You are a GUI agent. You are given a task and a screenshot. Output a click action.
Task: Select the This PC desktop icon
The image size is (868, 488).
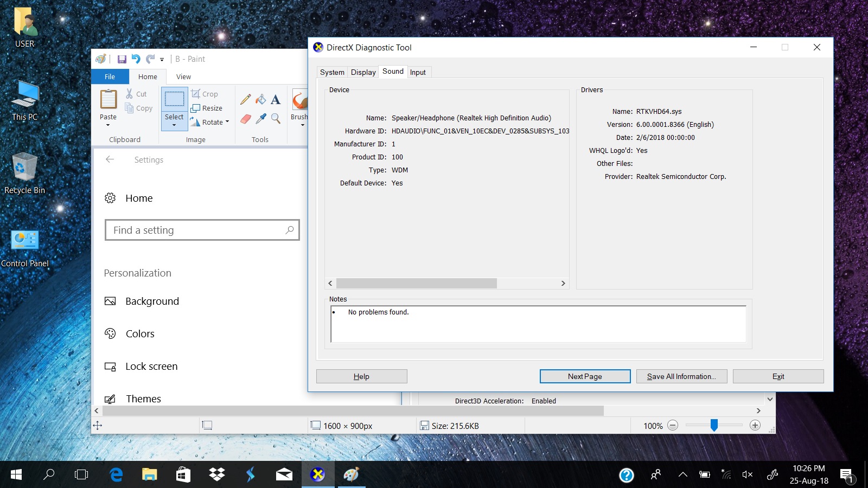click(24, 101)
